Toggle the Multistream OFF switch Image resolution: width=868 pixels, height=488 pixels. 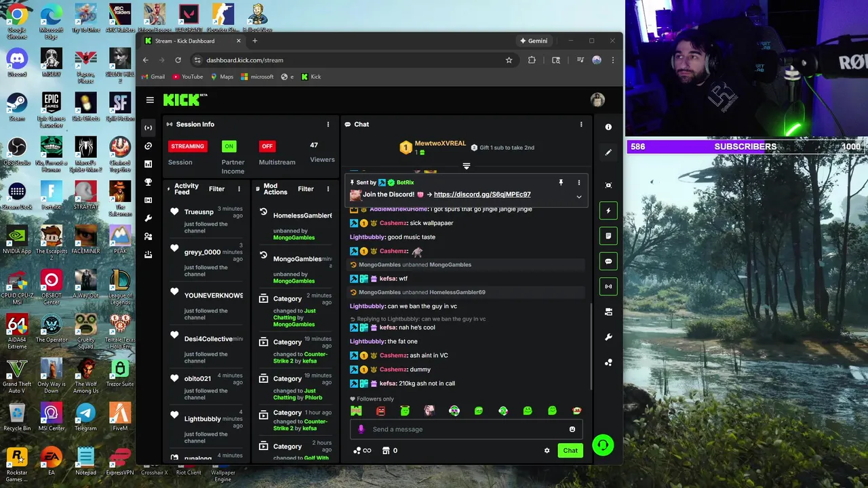267,146
